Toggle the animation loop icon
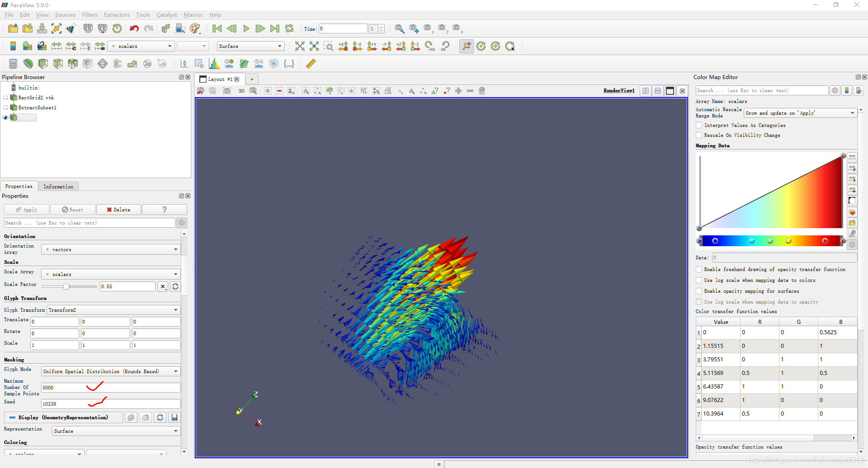This screenshot has width=868, height=468. pyautogui.click(x=289, y=28)
